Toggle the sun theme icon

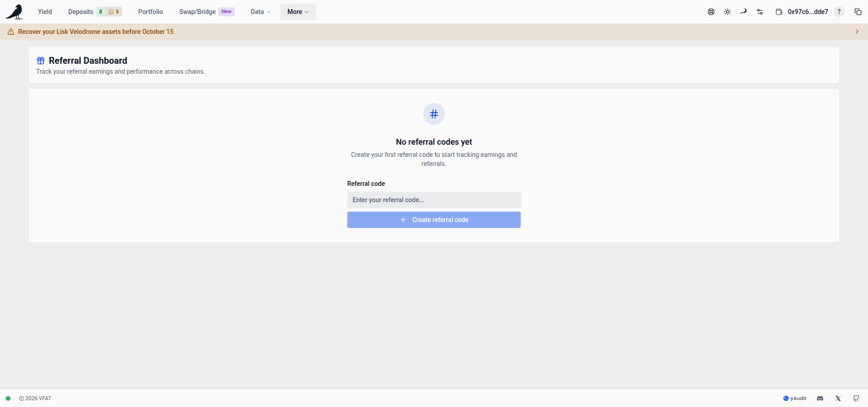tap(727, 12)
